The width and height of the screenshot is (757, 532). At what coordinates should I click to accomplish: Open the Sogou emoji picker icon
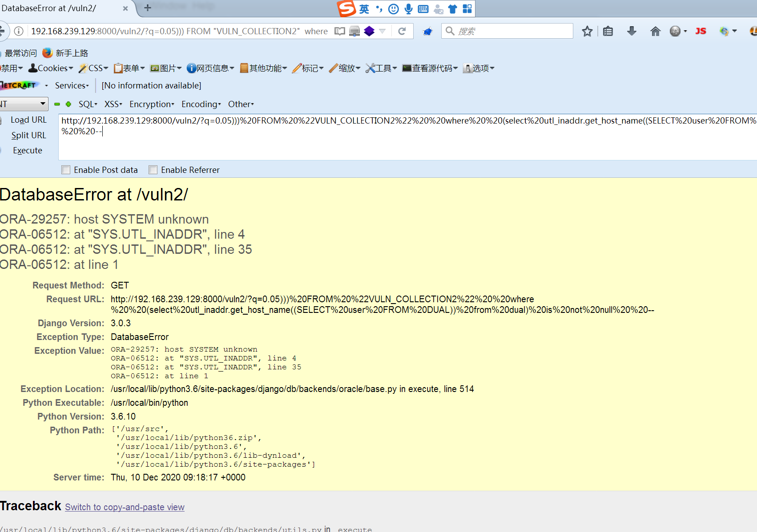tap(393, 8)
